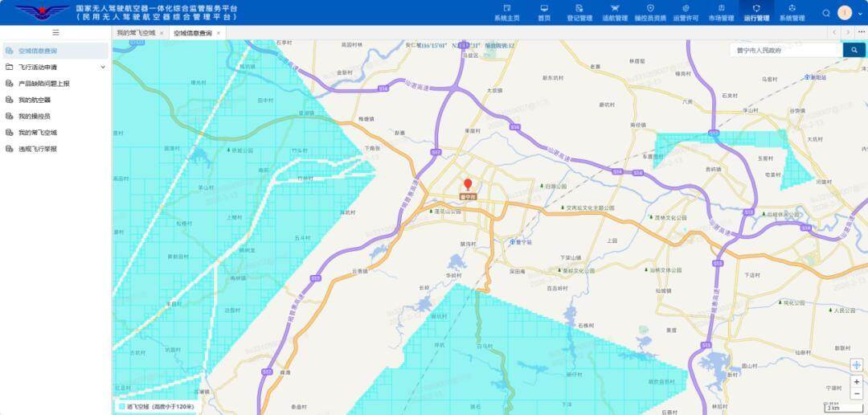Open the user account dropdown arrow

click(858, 13)
